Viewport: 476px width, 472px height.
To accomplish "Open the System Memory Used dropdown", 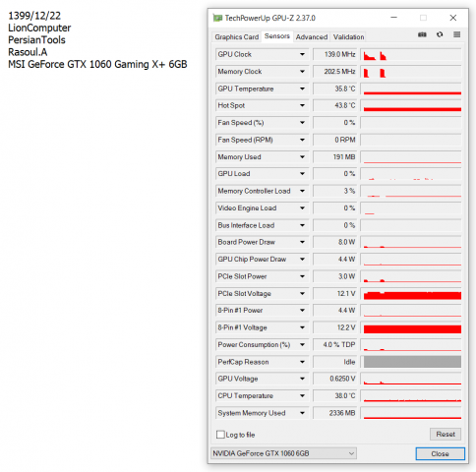I will 302,413.
